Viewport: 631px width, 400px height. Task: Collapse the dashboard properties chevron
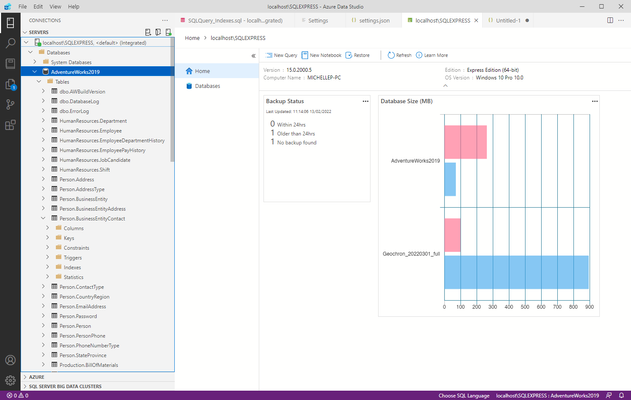445,86
